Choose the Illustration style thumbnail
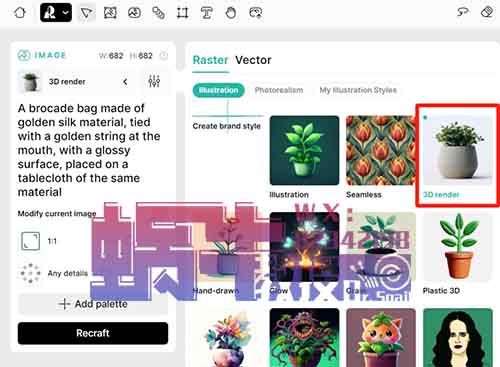The image size is (500, 367). [304, 150]
